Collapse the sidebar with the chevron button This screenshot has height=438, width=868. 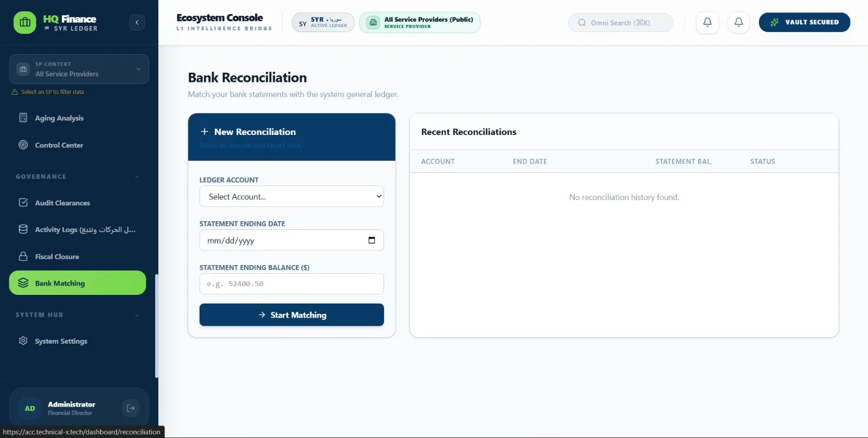click(137, 22)
